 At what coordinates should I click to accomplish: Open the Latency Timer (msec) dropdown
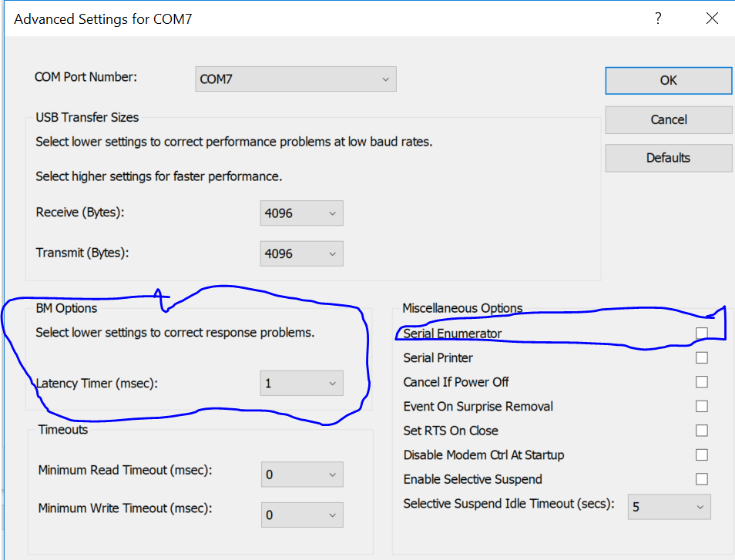click(301, 384)
